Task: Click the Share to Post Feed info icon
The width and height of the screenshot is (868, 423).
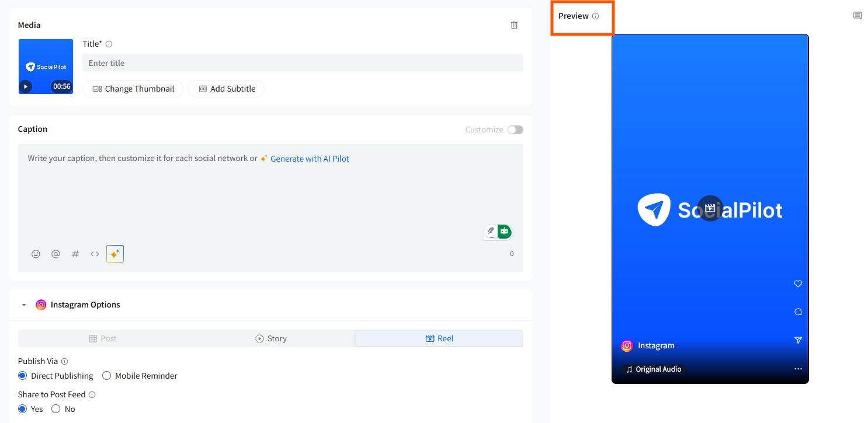Action: tap(92, 394)
